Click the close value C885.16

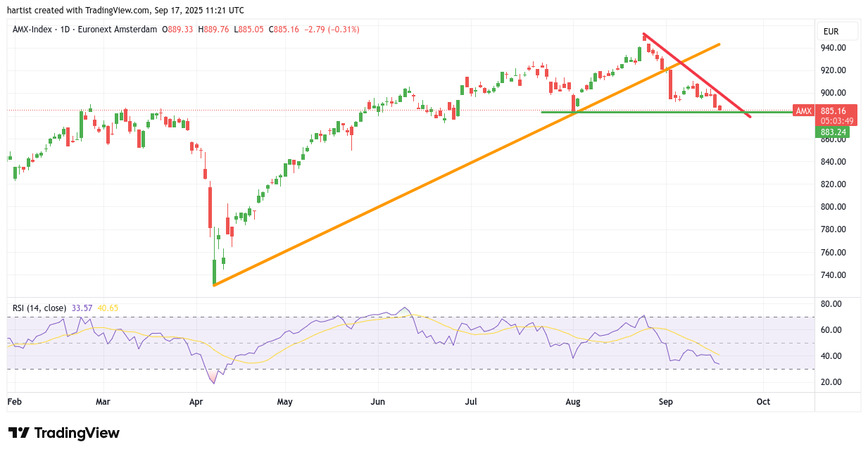click(284, 30)
